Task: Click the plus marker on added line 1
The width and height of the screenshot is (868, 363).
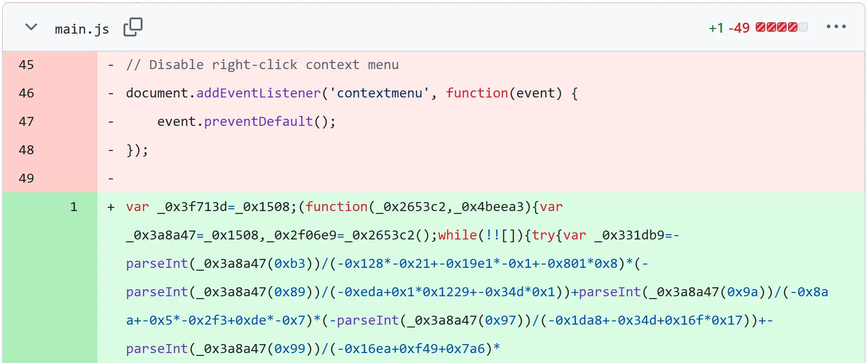Action: [111, 207]
